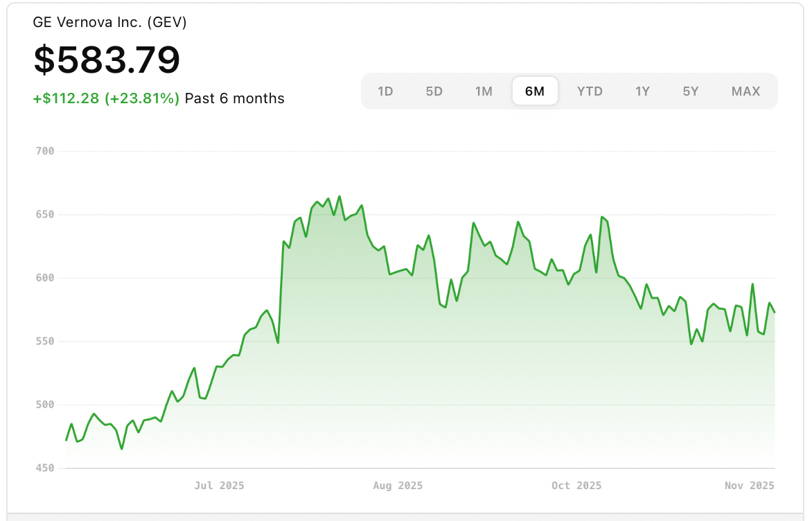Click the Jul 2025 axis label
Image resolution: width=812 pixels, height=521 pixels.
(x=219, y=486)
